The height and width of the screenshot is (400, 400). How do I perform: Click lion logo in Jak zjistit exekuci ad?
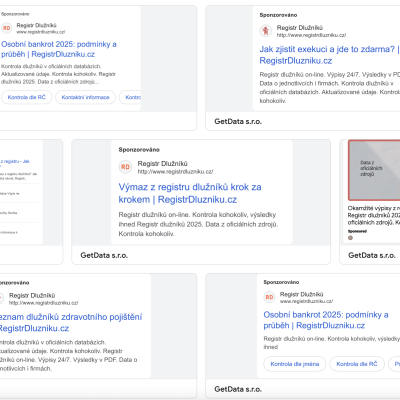tap(266, 31)
